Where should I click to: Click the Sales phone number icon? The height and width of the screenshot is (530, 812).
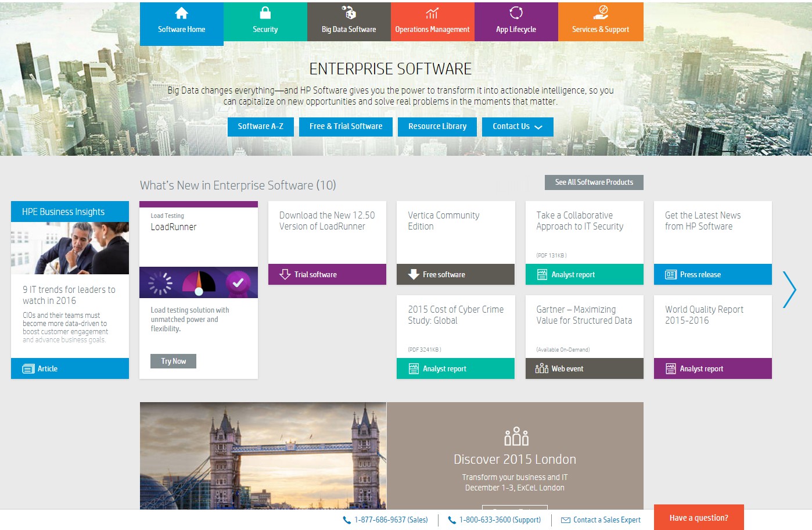point(347,520)
